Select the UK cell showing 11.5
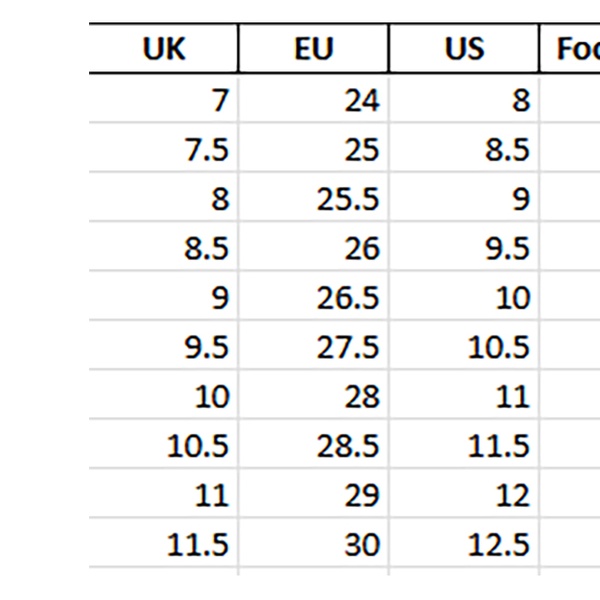The image size is (600, 600). [x=164, y=545]
